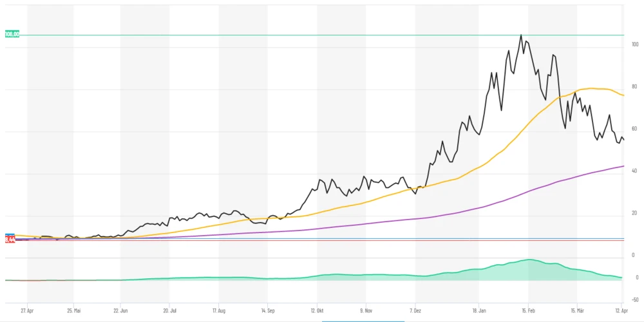Click the 18. Jan date label
Viewport: 644px width, 322px height.
coord(478,309)
